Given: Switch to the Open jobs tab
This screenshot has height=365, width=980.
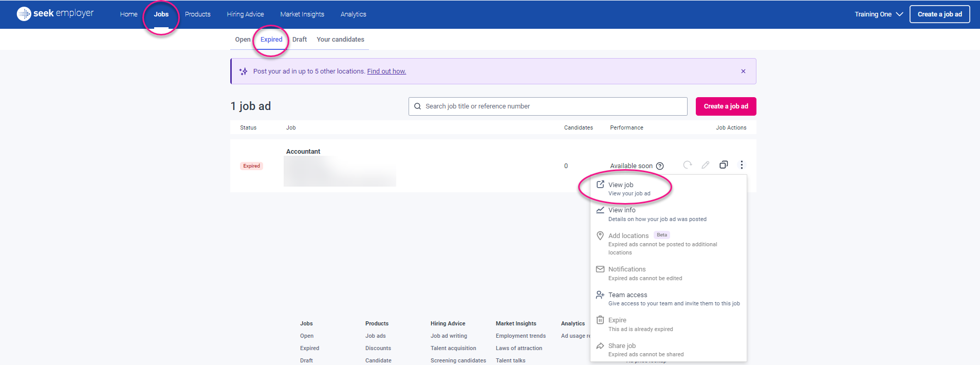Looking at the screenshot, I should (x=243, y=40).
